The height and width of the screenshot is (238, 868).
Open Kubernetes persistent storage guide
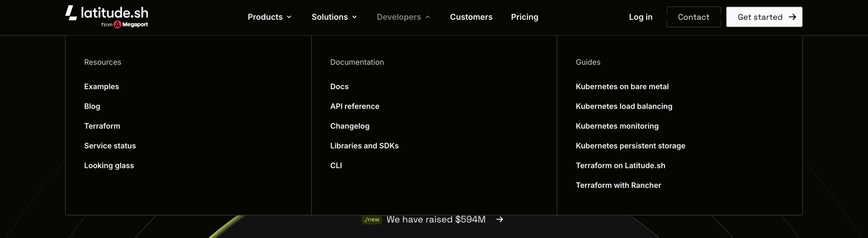[630, 146]
